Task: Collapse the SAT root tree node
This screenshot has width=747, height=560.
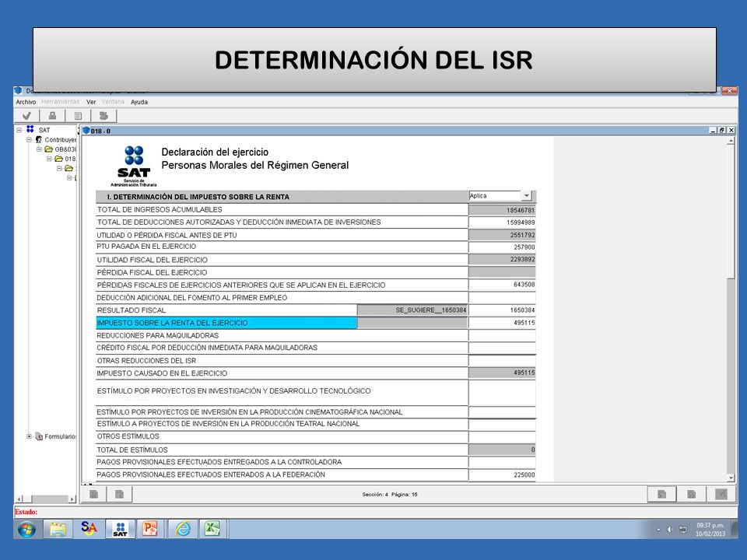Action: pos(19,130)
